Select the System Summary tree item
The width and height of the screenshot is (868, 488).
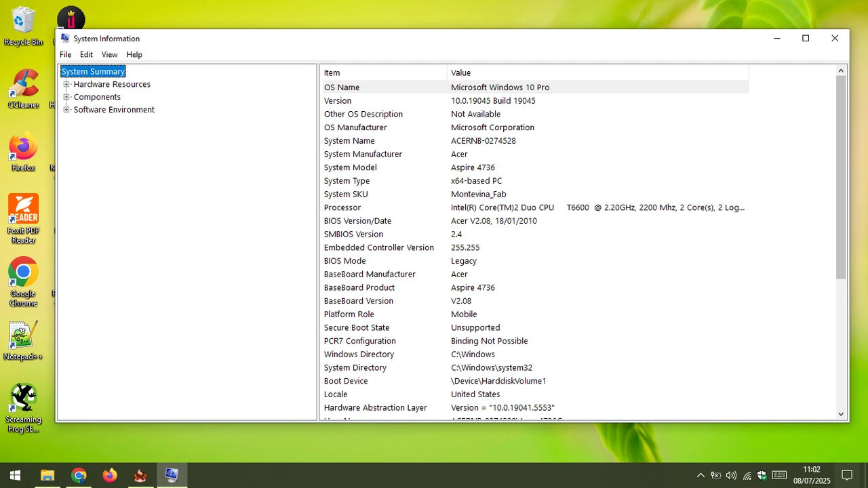click(93, 71)
